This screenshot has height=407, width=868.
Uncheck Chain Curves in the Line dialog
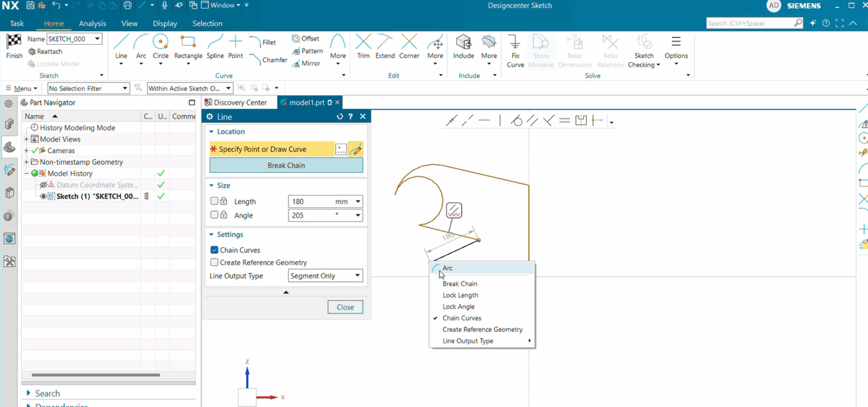click(214, 250)
